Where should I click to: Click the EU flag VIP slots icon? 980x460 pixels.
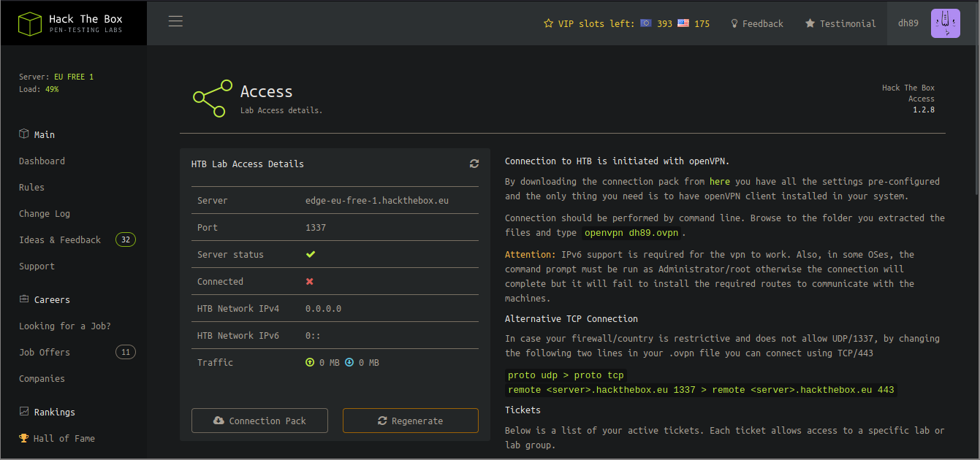646,23
